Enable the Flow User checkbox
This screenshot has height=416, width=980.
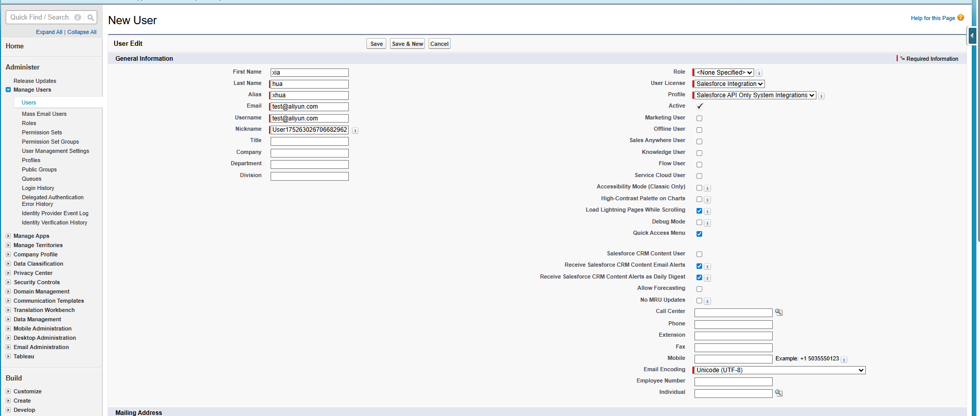[x=699, y=165]
